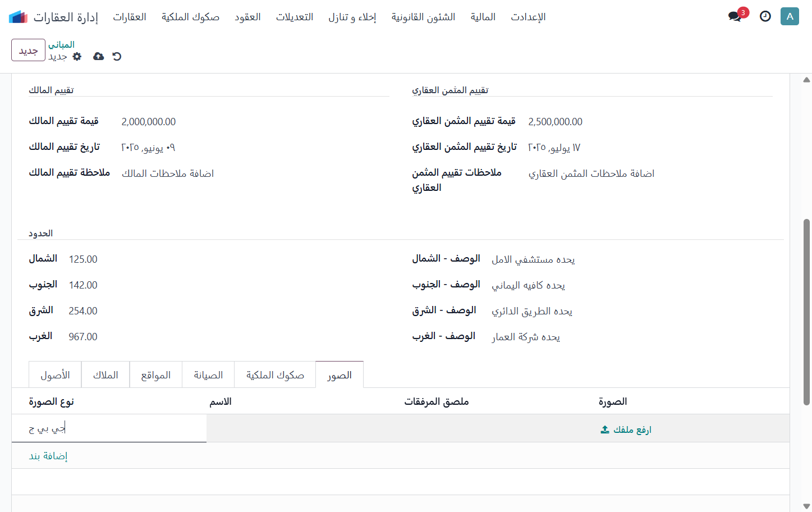Screen dimensions: 812x512
Task: Switch to the الملاك tab
Action: point(105,375)
